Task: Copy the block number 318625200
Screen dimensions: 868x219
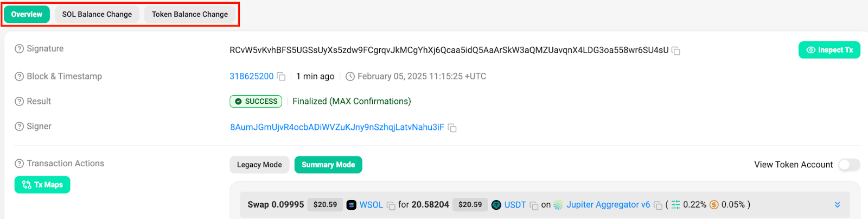Action: [x=281, y=77]
